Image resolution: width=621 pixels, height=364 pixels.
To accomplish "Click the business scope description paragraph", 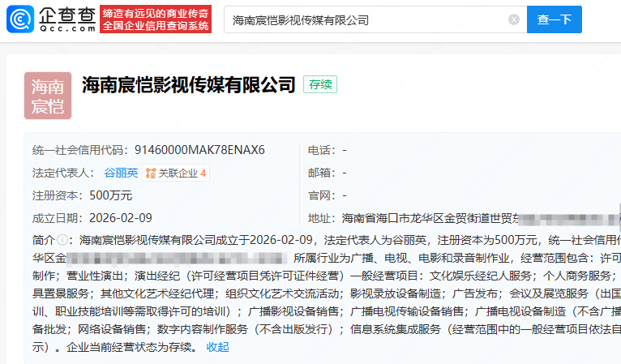I will [x=324, y=293].
